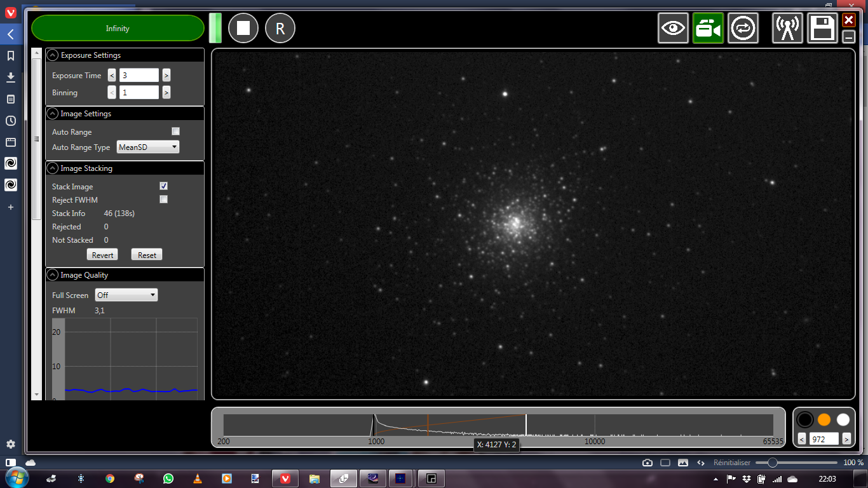Image resolution: width=868 pixels, height=488 pixels.
Task: Select the green video camera icon
Action: (x=709, y=28)
